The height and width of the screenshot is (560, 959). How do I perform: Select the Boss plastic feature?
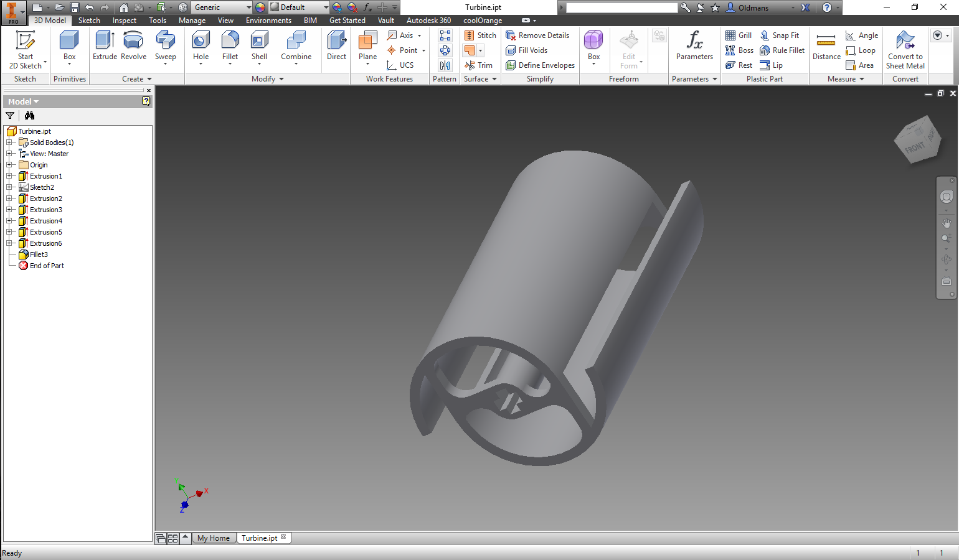pos(739,50)
